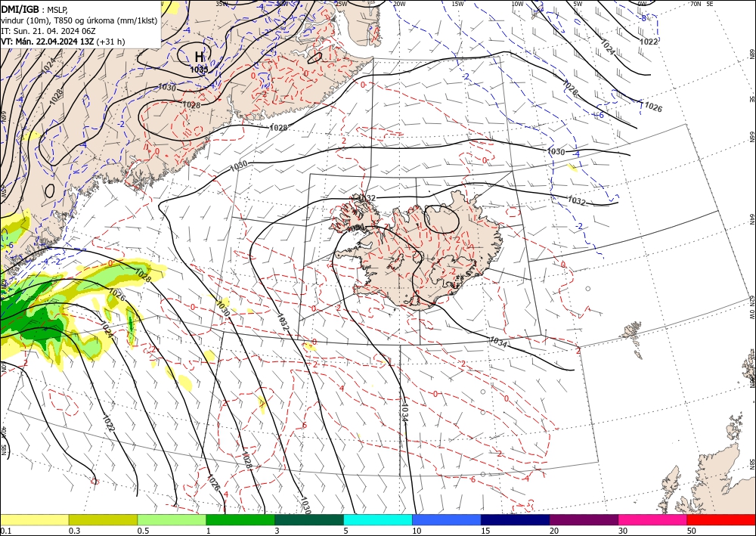The width and height of the screenshot is (756, 536).
Task: Select the medium green 1 mm legend swatch
Action: [240, 519]
